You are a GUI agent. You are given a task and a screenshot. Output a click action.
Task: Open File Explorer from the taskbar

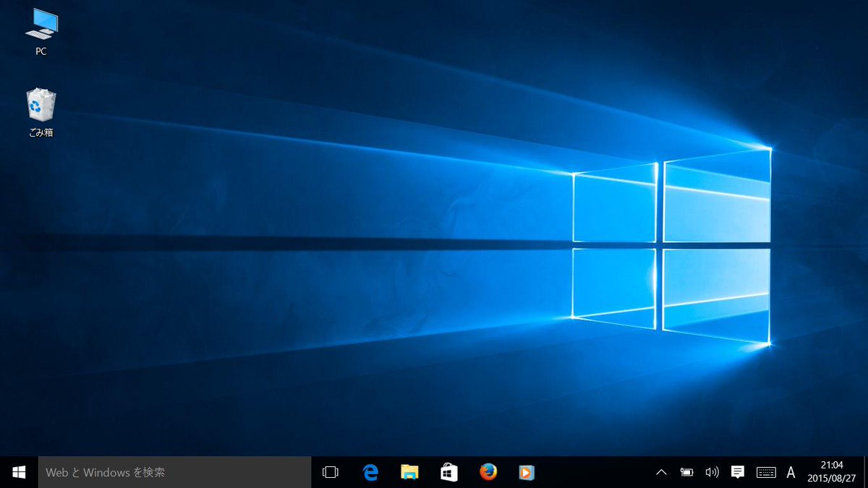(x=410, y=472)
